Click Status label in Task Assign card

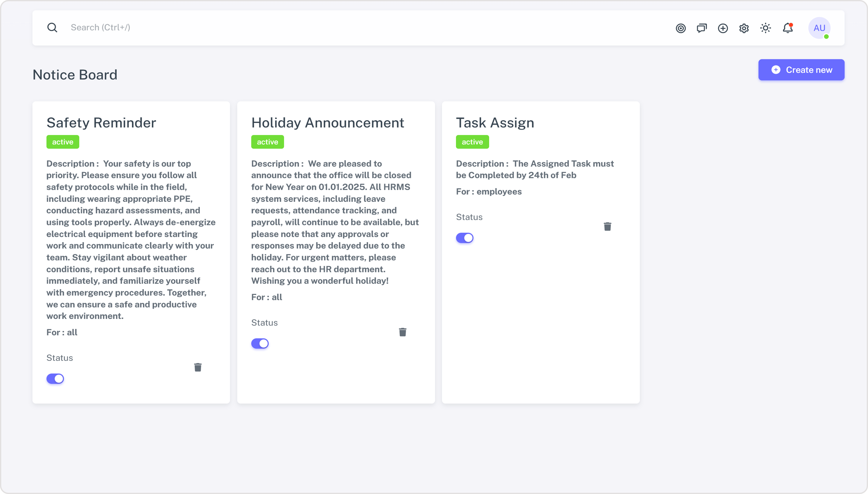[x=469, y=217]
